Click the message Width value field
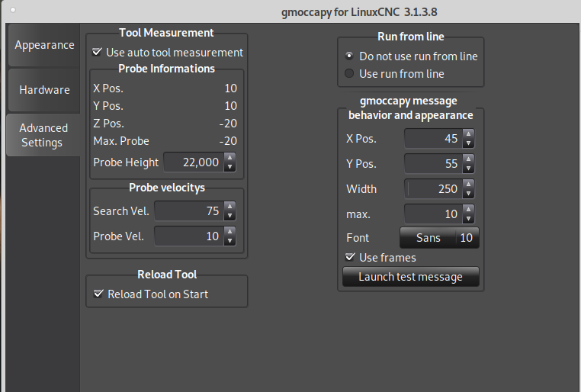The height and width of the screenshot is (392, 581). 434,189
